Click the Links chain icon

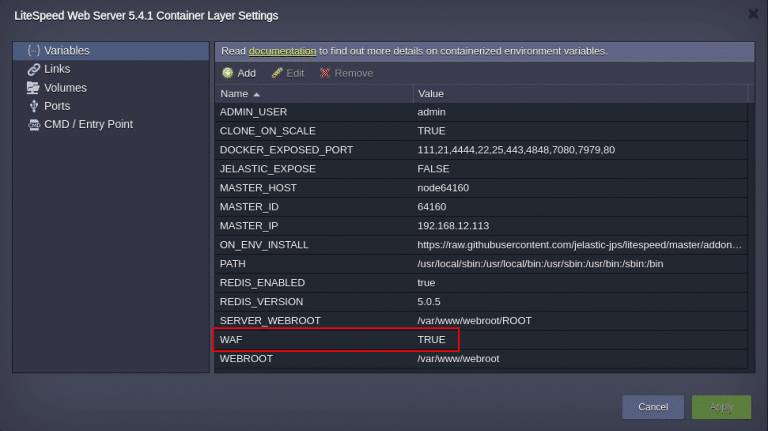tap(33, 69)
